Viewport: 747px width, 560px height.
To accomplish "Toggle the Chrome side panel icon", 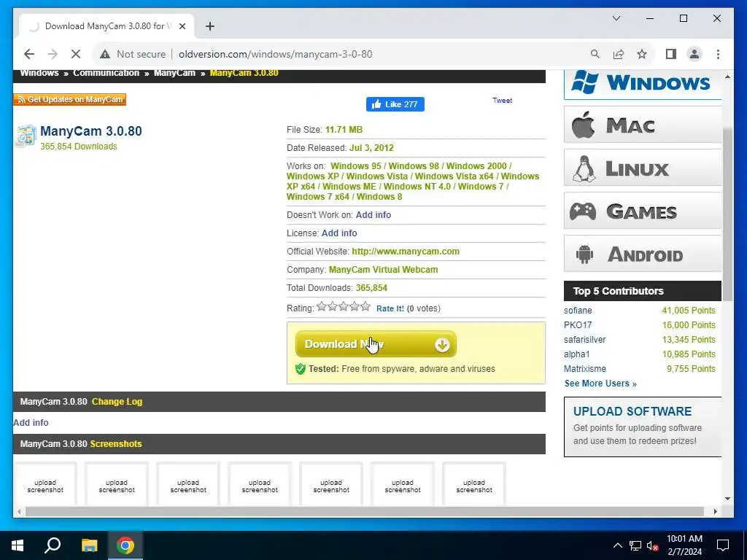I will pyautogui.click(x=671, y=54).
